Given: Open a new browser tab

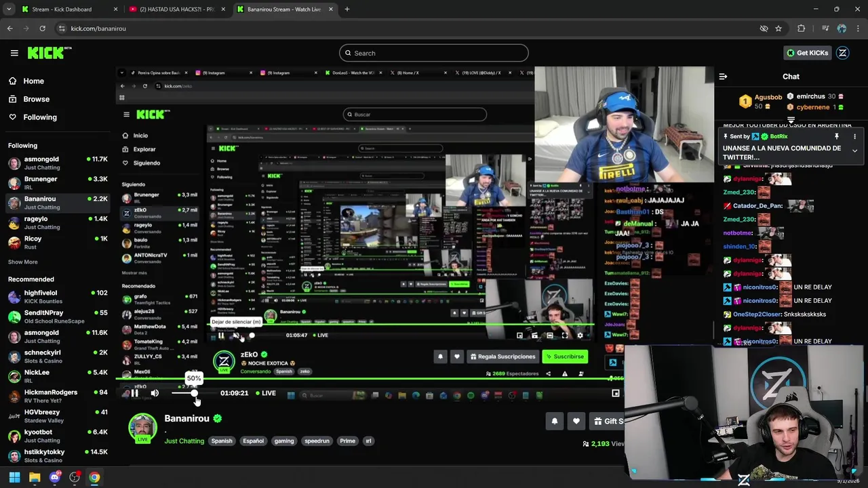Looking at the screenshot, I should click(x=347, y=9).
